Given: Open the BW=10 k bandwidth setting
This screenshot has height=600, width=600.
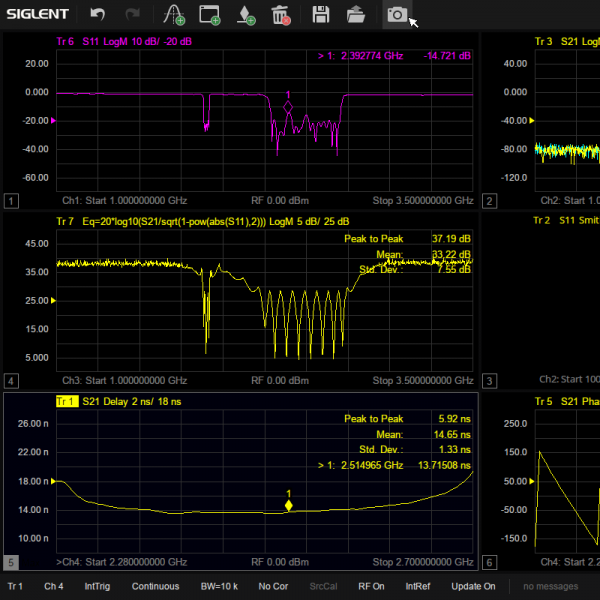Looking at the screenshot, I should (219, 587).
